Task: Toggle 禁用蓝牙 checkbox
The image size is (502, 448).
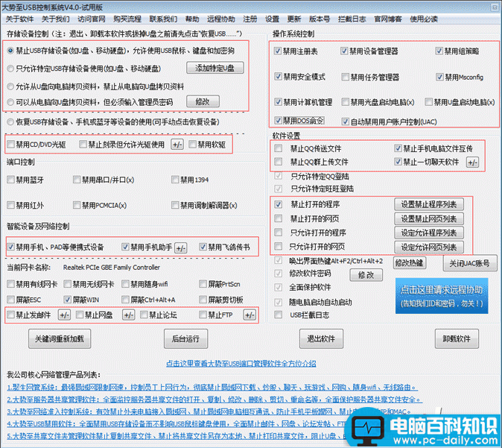Action: pyautogui.click(x=11, y=180)
